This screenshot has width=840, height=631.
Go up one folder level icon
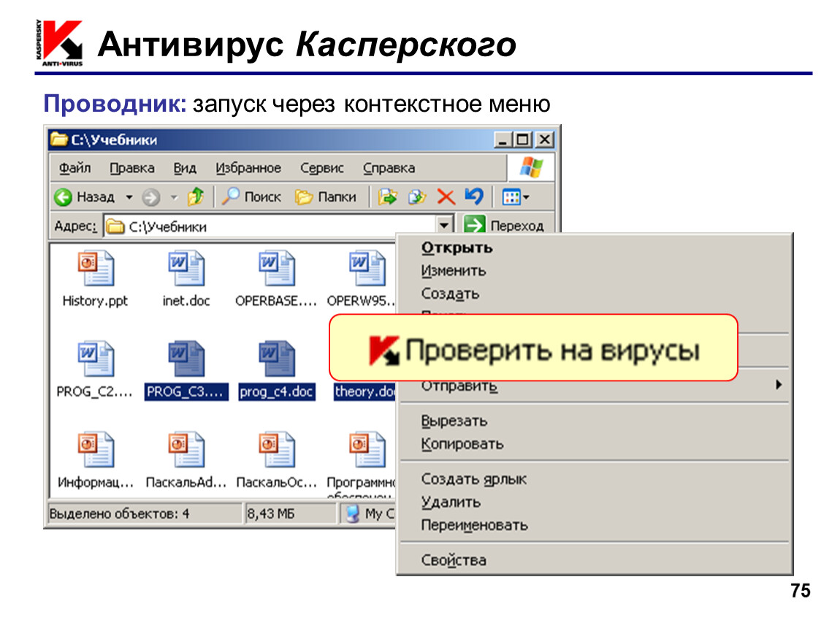click(196, 196)
